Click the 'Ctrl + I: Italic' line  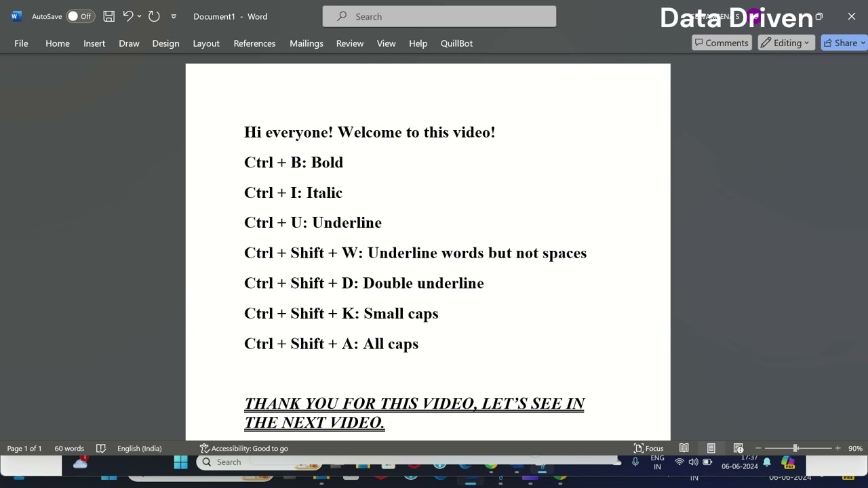pyautogui.click(x=293, y=192)
